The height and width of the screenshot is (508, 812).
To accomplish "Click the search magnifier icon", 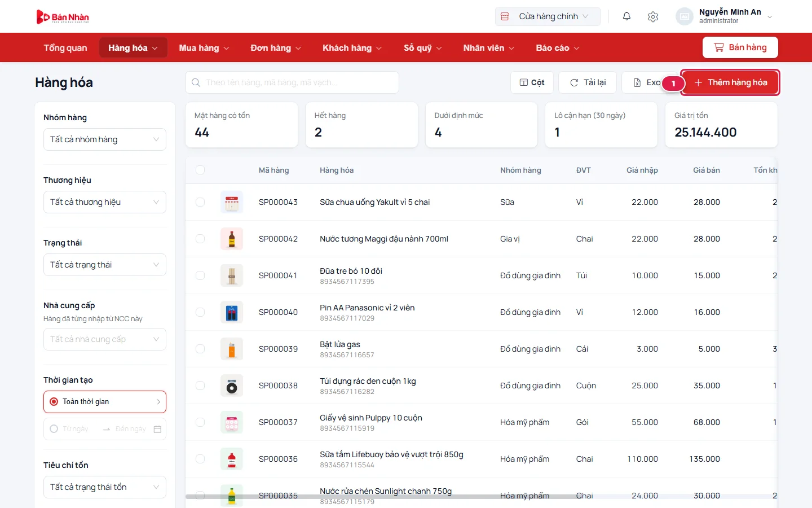I will pos(196,82).
